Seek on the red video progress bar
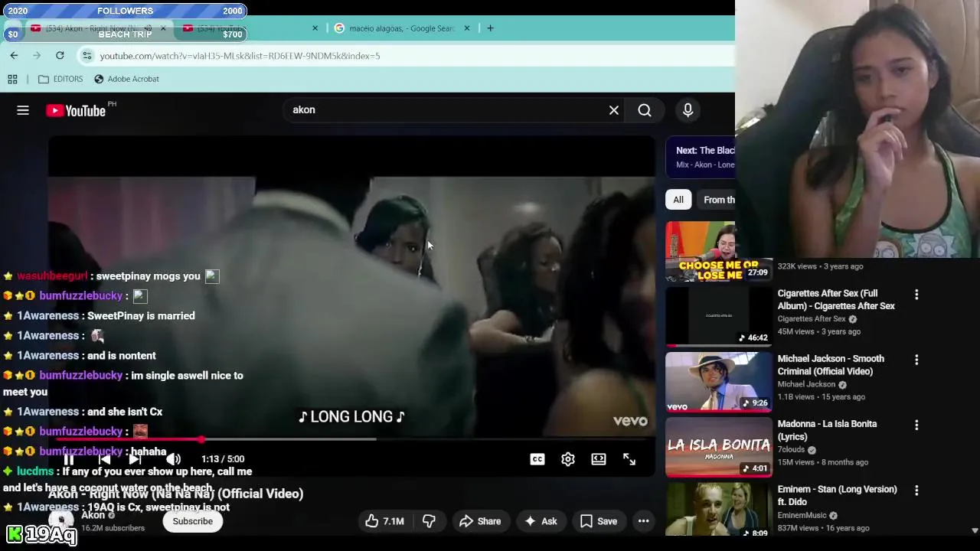The width and height of the screenshot is (980, 551). pos(352,439)
